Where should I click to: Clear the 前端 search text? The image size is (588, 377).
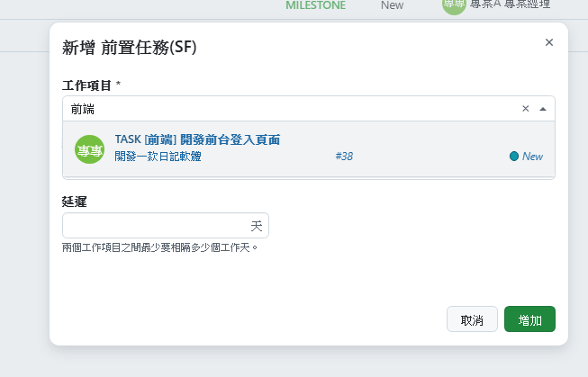pyautogui.click(x=525, y=109)
